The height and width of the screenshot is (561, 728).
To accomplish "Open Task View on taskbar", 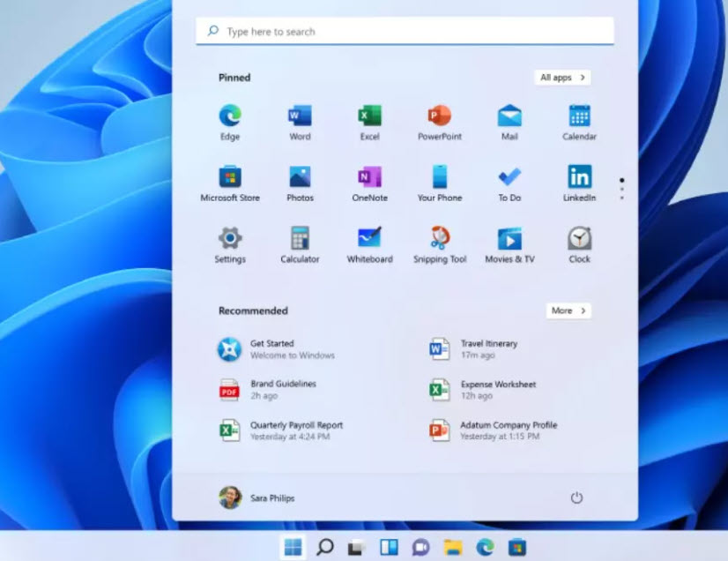I will coord(357,547).
